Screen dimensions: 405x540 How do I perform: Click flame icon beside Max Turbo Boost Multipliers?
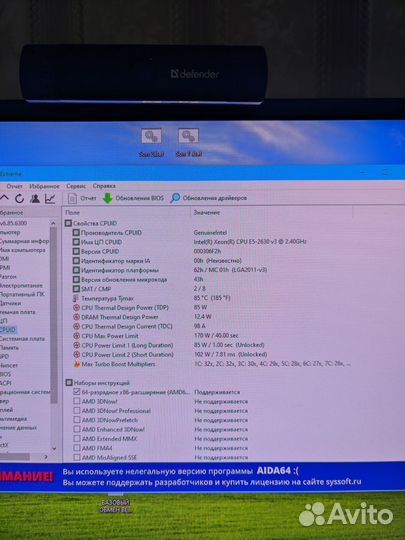77,364
